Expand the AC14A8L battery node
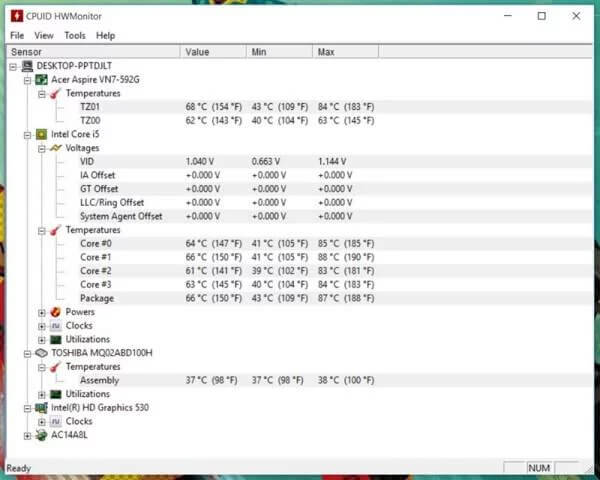Image resolution: width=600 pixels, height=480 pixels. click(x=27, y=436)
